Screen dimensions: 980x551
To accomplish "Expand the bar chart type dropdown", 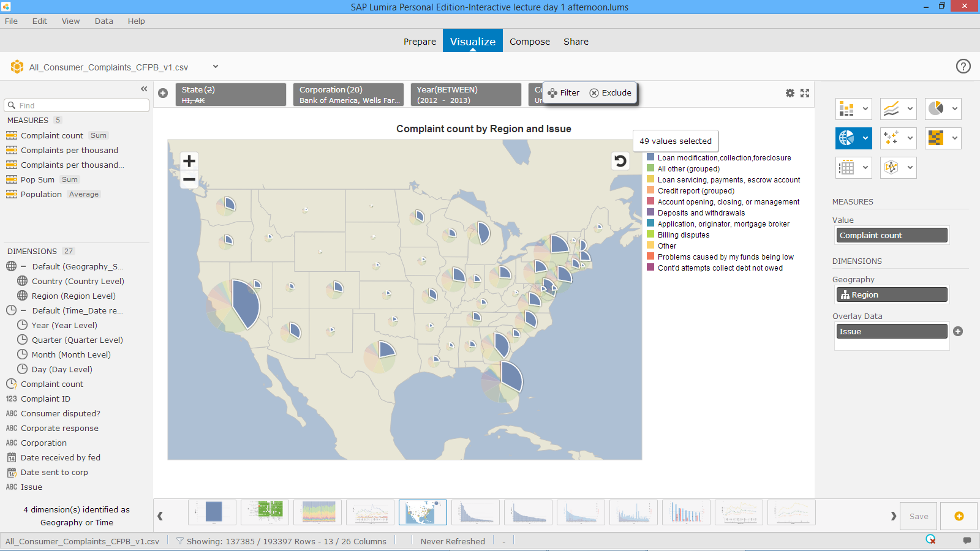I will pyautogui.click(x=865, y=109).
